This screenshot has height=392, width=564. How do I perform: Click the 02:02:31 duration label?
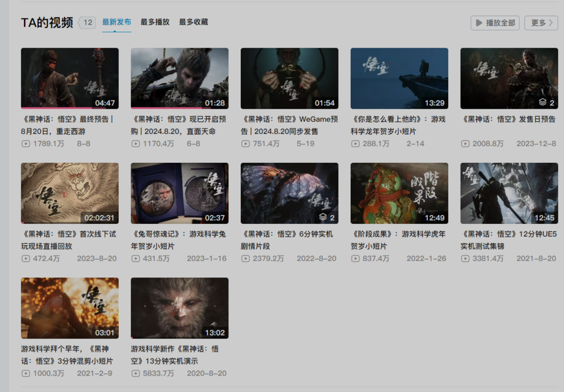point(99,218)
